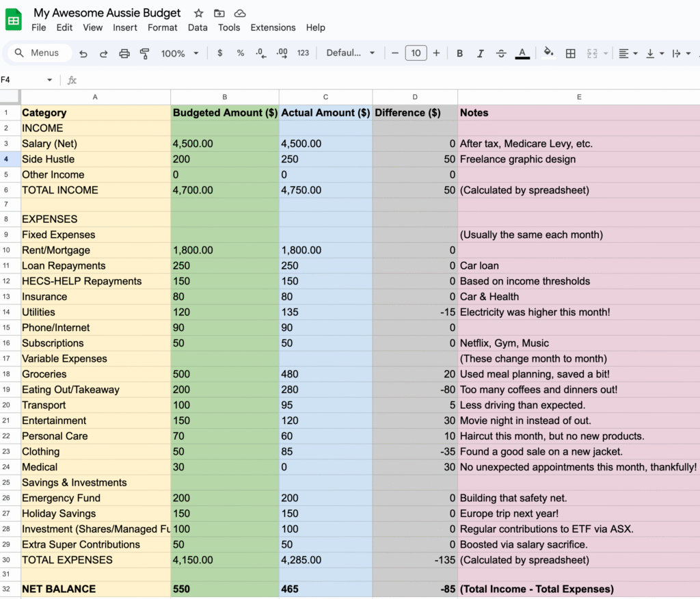This screenshot has width=700, height=599.
Task: Check the cloud save status icon
Action: pos(239,13)
